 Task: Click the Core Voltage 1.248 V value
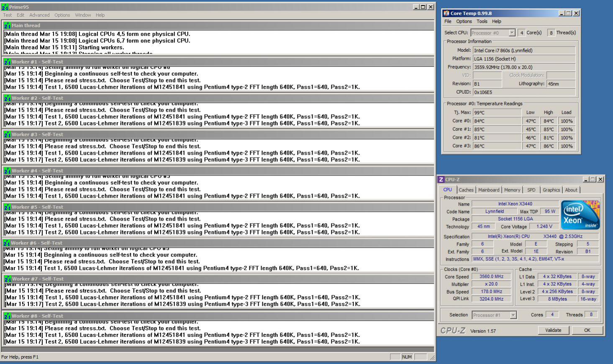coord(544,226)
